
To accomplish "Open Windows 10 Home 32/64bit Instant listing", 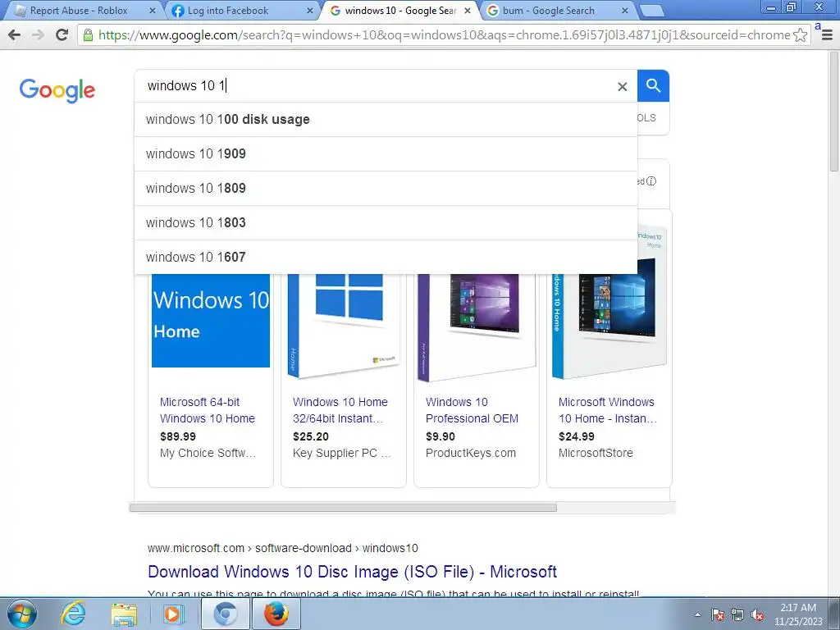I will point(340,410).
